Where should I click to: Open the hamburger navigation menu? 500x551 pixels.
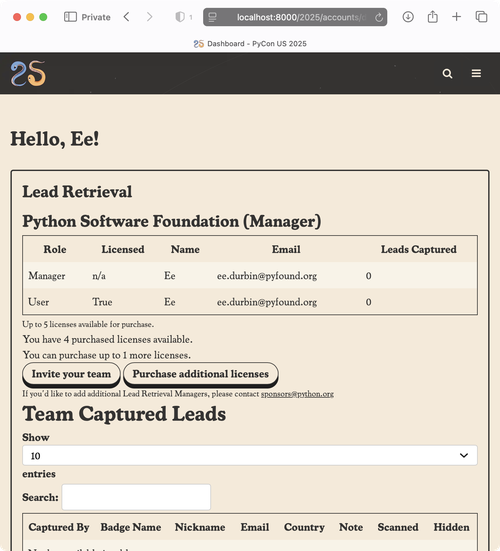(476, 73)
